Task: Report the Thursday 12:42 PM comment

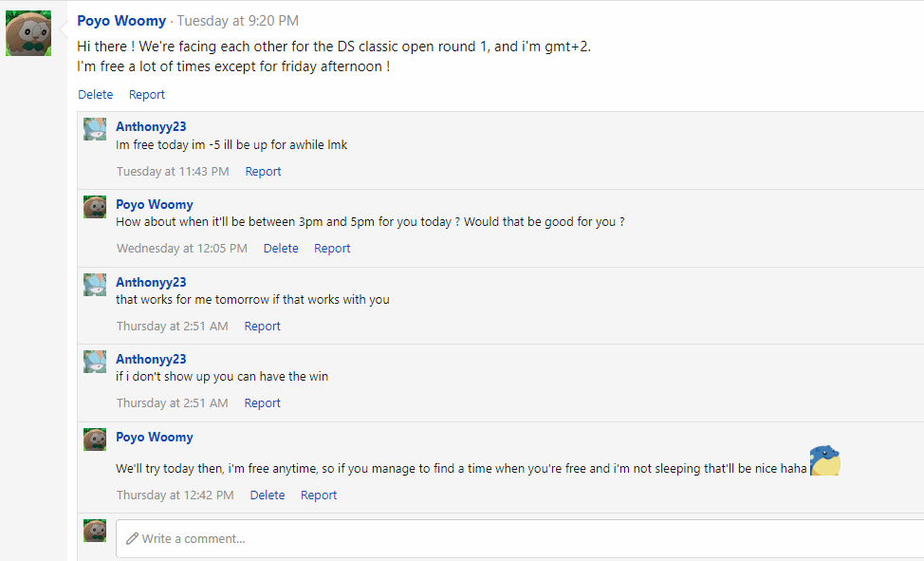Action: coord(319,496)
